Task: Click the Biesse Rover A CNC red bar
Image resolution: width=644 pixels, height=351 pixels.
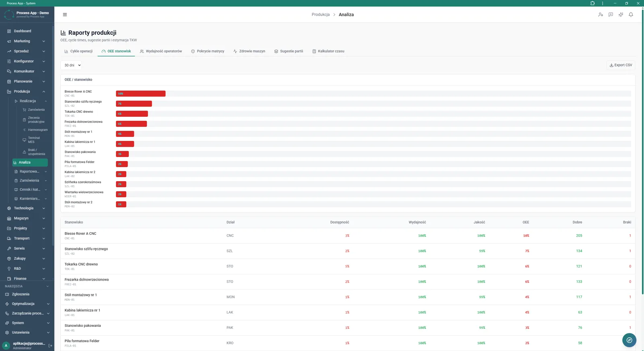Action: (x=140, y=94)
